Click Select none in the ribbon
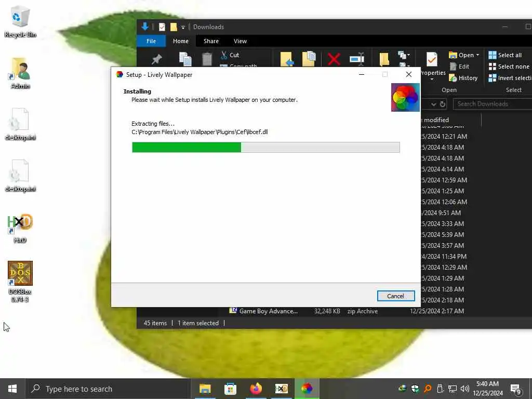 click(x=509, y=66)
